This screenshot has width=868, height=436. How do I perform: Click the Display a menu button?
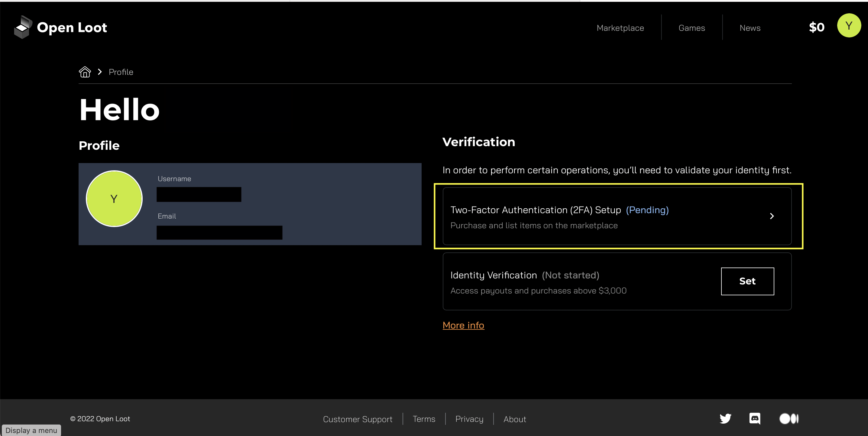click(31, 430)
